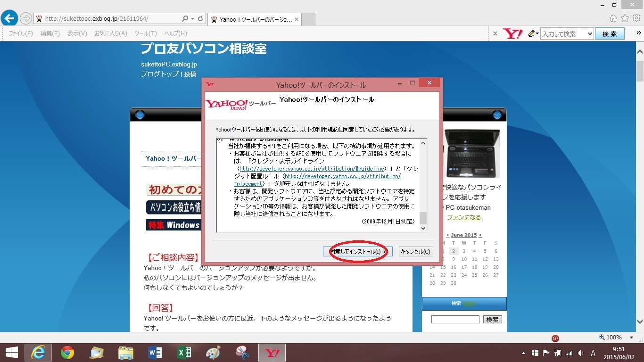Open the developer.yahoo.co.jp/attribution/#guideline link
Screen dimensions: 644x362
(312, 168)
